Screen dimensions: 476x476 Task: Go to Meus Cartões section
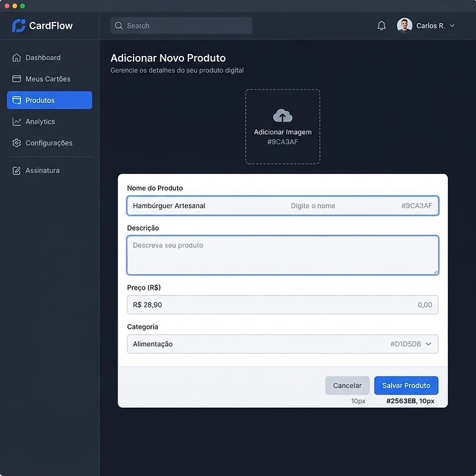[49, 79]
